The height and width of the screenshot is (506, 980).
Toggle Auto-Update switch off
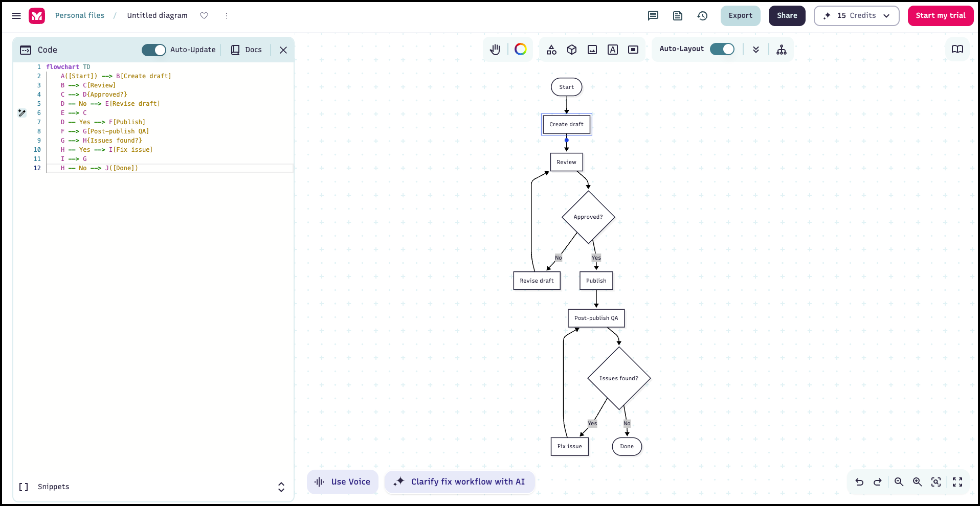coord(154,50)
